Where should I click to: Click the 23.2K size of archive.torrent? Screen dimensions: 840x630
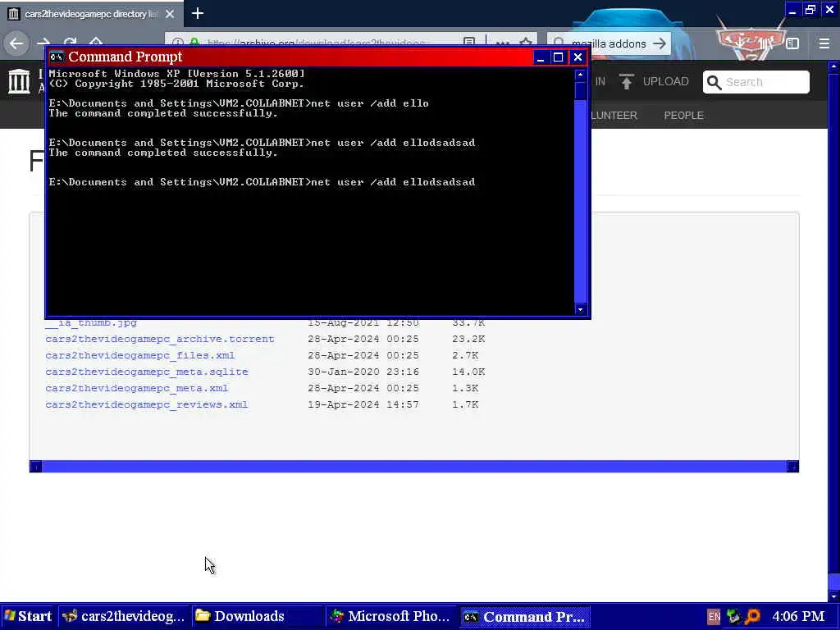[468, 339]
